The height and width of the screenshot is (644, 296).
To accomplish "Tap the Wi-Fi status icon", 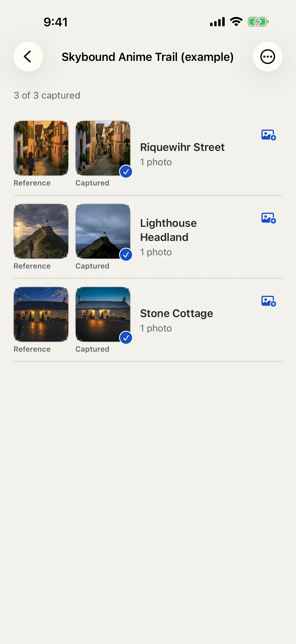I will [236, 22].
